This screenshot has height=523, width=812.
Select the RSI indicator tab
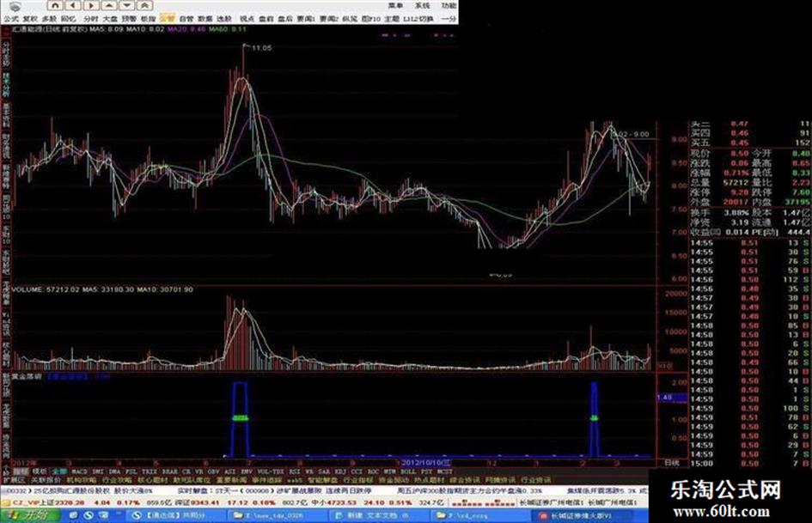coord(295,471)
